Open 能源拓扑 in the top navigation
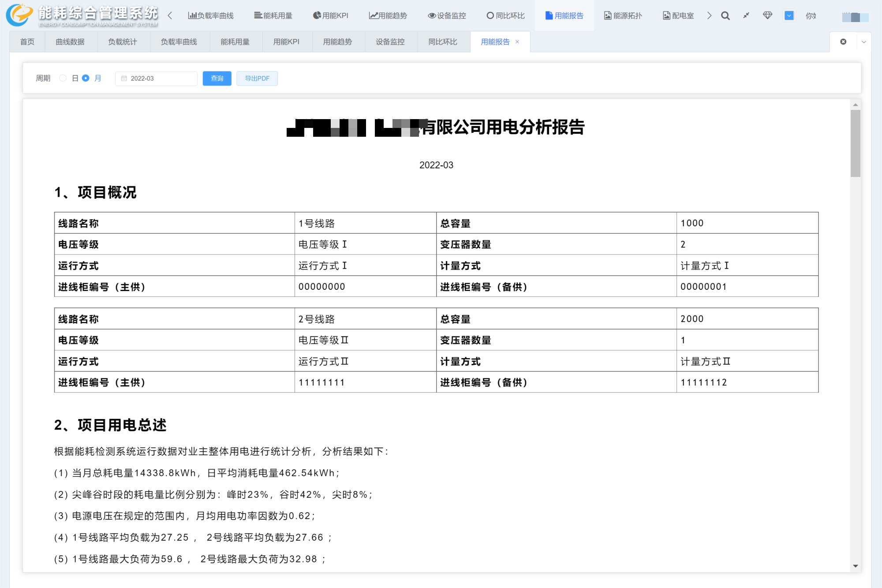This screenshot has height=588, width=882. pyautogui.click(x=623, y=16)
